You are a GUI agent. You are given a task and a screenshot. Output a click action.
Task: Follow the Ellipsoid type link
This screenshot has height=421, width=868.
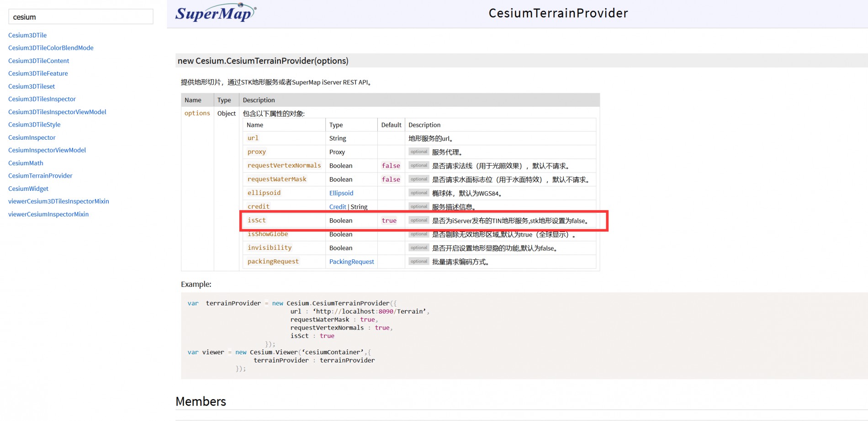pyautogui.click(x=341, y=193)
